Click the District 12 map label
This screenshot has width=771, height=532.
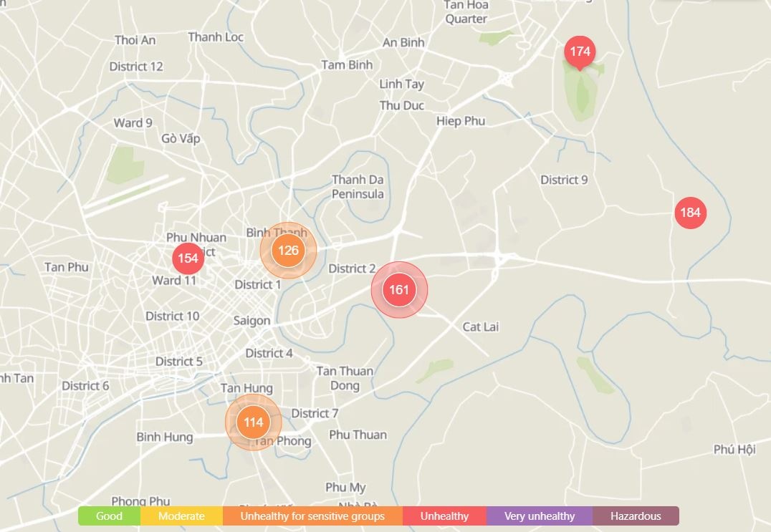pyautogui.click(x=136, y=67)
